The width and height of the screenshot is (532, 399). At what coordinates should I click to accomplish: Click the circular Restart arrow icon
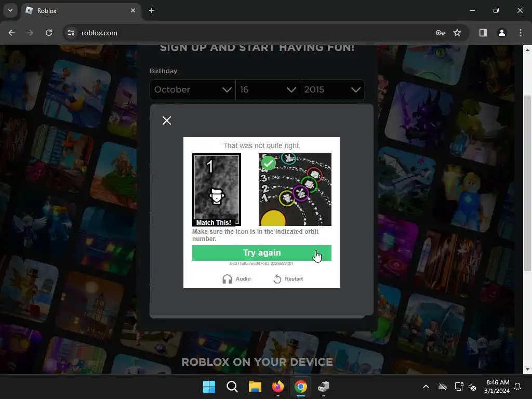click(x=277, y=279)
